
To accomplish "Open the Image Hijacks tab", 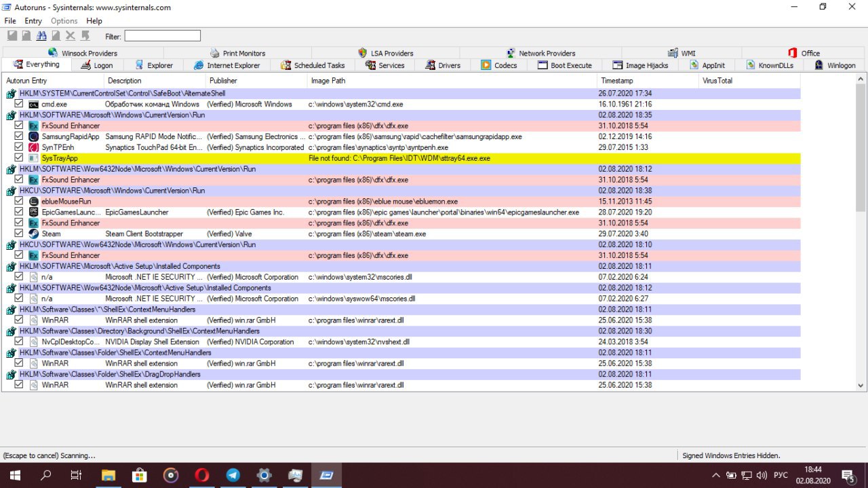I will 640,65.
